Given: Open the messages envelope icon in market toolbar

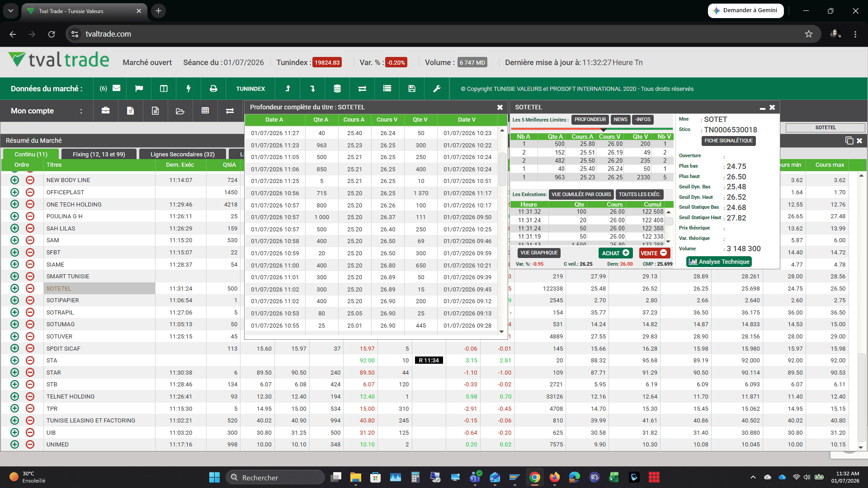Looking at the screenshot, I should (117, 89).
